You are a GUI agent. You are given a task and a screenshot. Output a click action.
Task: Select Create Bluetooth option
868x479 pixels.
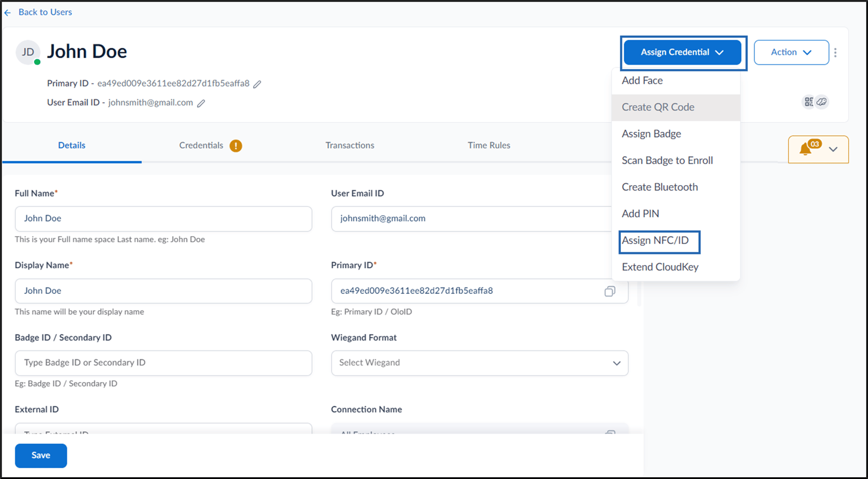[676, 187]
